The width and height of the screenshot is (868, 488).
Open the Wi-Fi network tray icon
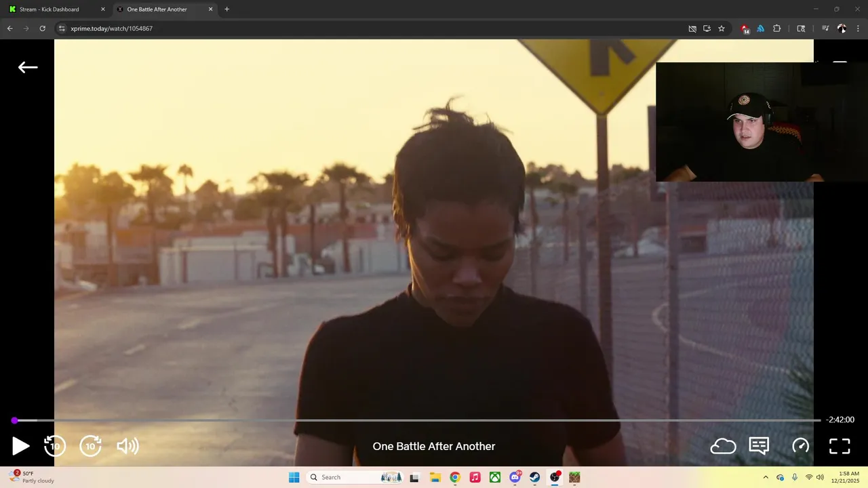point(808,477)
